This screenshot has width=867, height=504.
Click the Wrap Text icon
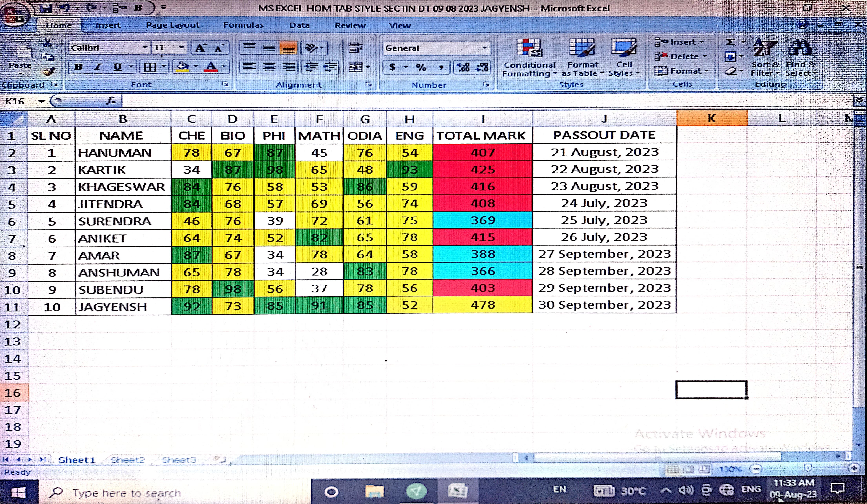pyautogui.click(x=355, y=48)
